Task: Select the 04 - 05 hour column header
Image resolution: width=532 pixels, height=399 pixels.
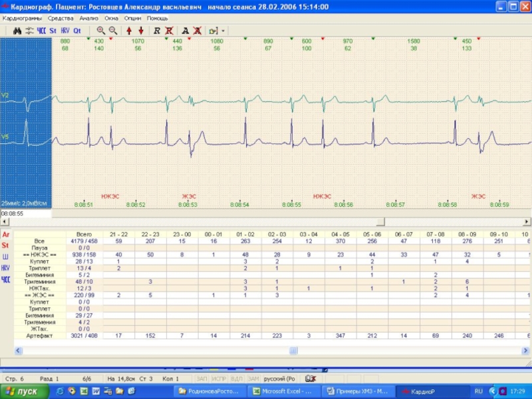Action: point(340,234)
